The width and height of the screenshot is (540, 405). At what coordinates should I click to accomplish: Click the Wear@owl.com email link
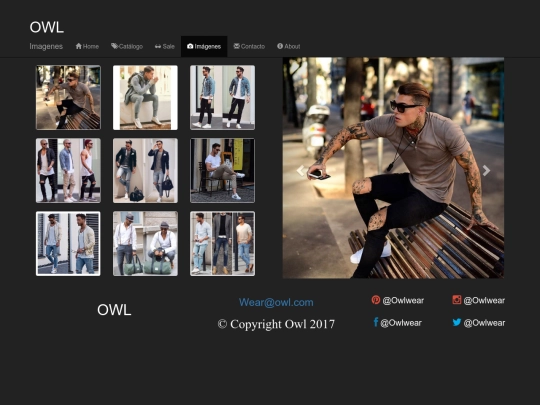pyautogui.click(x=276, y=302)
